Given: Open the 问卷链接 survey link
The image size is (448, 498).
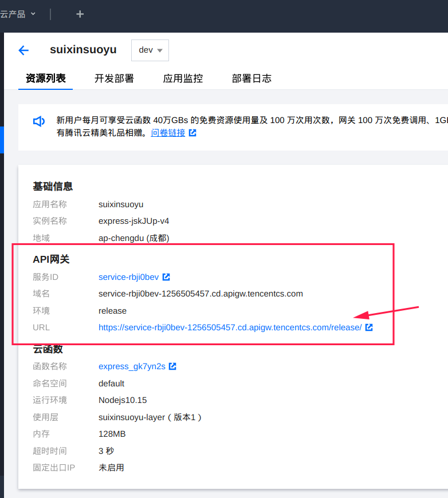Looking at the screenshot, I should 168,133.
